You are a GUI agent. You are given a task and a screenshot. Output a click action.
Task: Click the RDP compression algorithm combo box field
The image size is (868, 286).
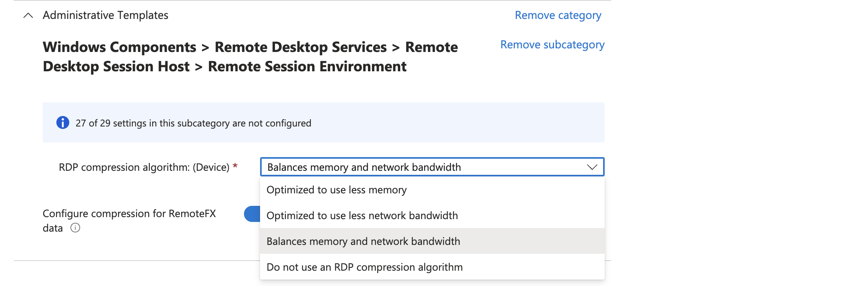pyautogui.click(x=423, y=167)
